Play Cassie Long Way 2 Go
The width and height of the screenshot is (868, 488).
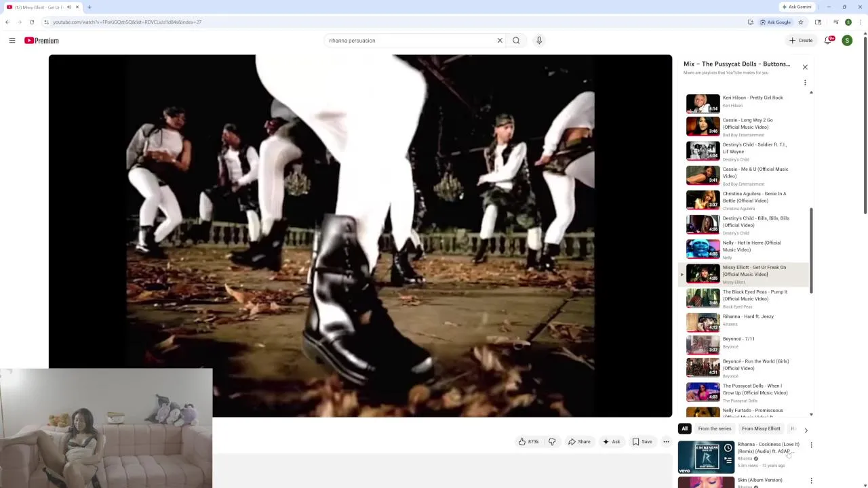point(744,127)
